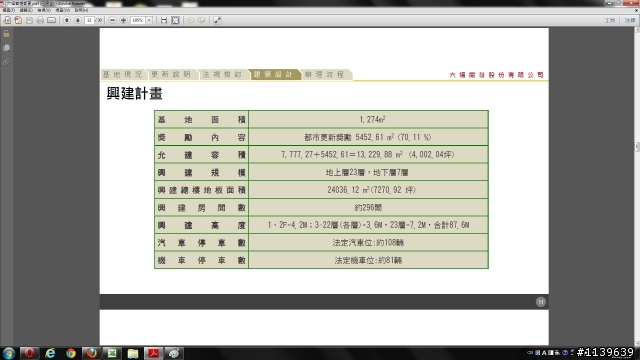The height and width of the screenshot is (360, 640).
Task: Click the send email envelope icon
Action: point(51,20)
